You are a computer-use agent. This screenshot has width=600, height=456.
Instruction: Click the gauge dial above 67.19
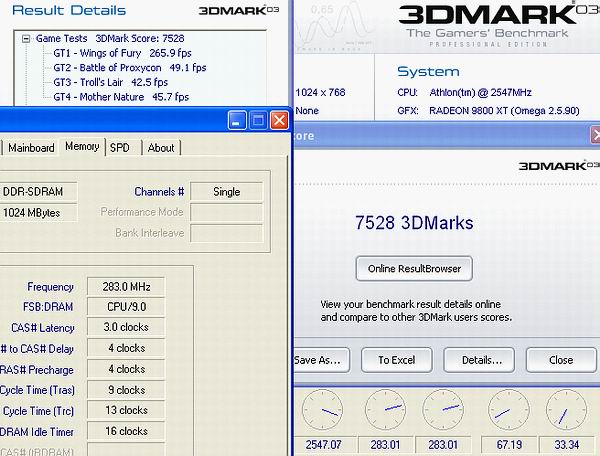(x=509, y=410)
